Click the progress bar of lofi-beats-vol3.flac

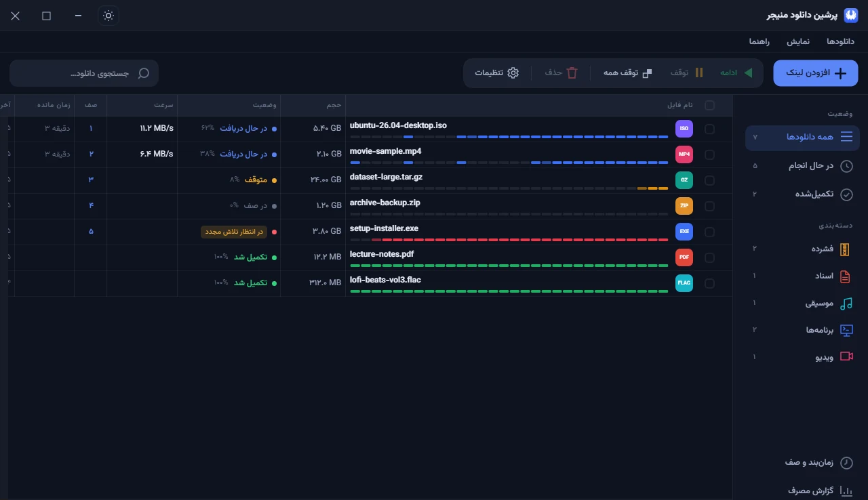509,291
